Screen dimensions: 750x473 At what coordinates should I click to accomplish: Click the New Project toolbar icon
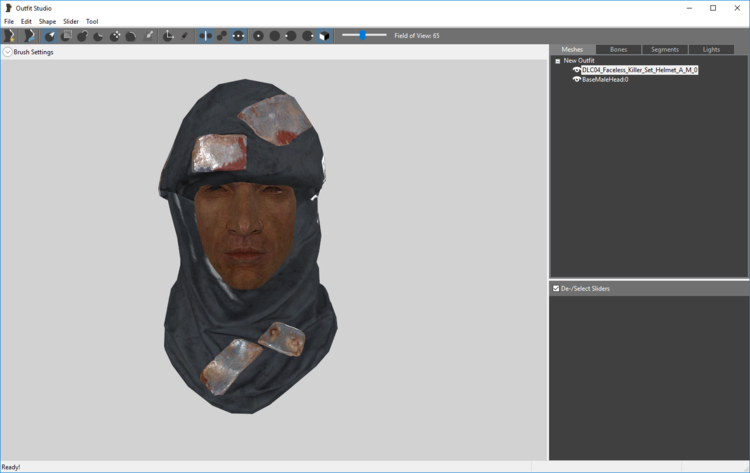[9, 35]
